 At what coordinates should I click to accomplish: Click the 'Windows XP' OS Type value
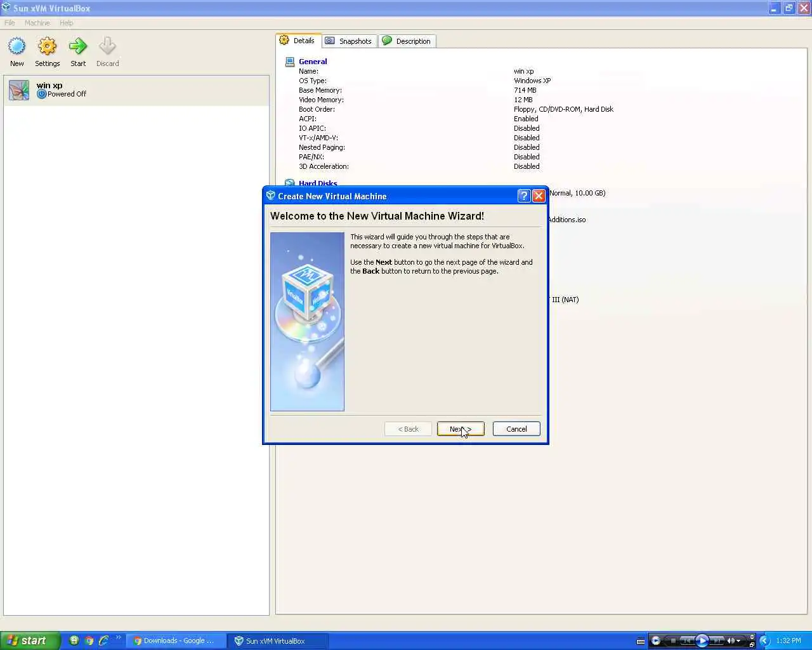coord(532,81)
